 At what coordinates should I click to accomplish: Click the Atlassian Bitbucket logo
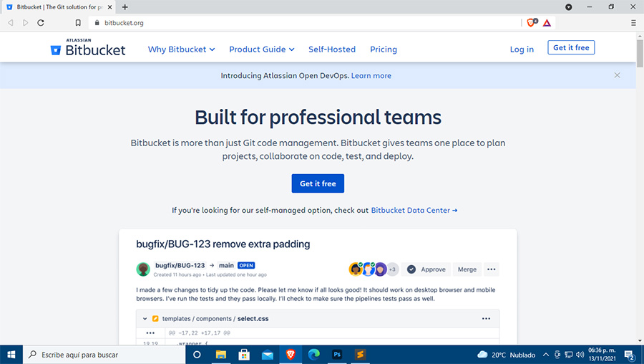88,47
